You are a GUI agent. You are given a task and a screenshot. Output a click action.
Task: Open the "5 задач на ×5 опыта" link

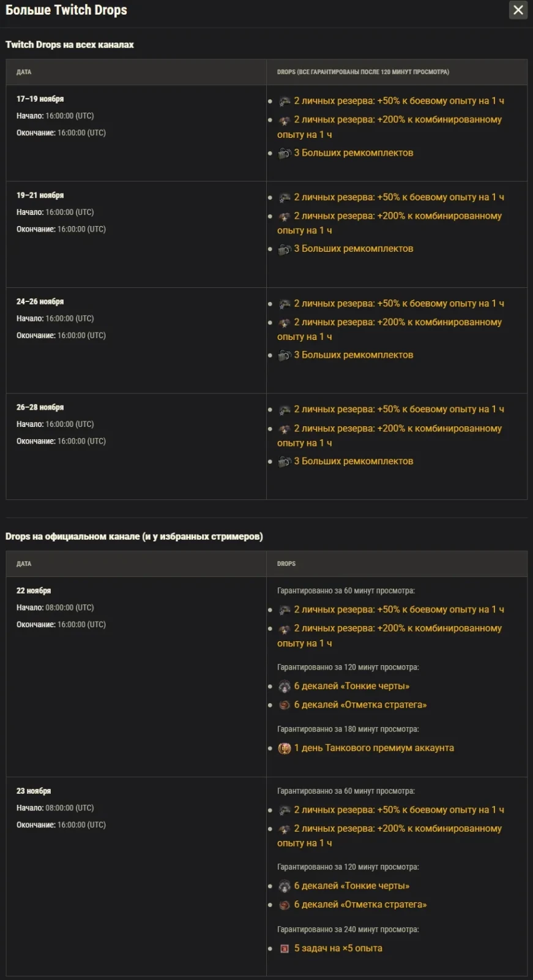338,948
